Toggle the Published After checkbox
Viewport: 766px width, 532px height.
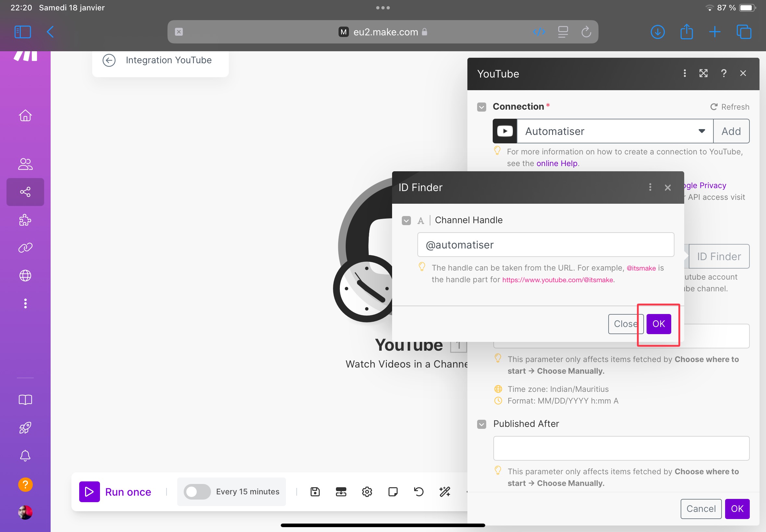coord(481,424)
